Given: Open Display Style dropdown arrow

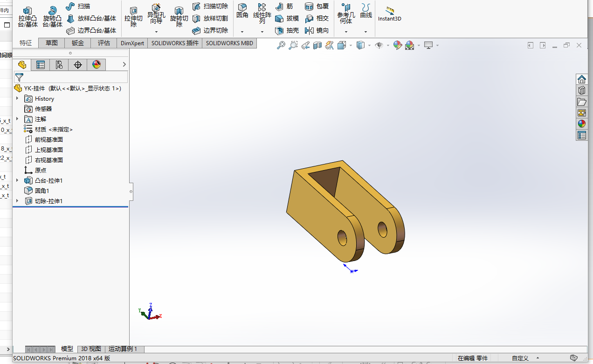Looking at the screenshot, I should (x=369, y=45).
